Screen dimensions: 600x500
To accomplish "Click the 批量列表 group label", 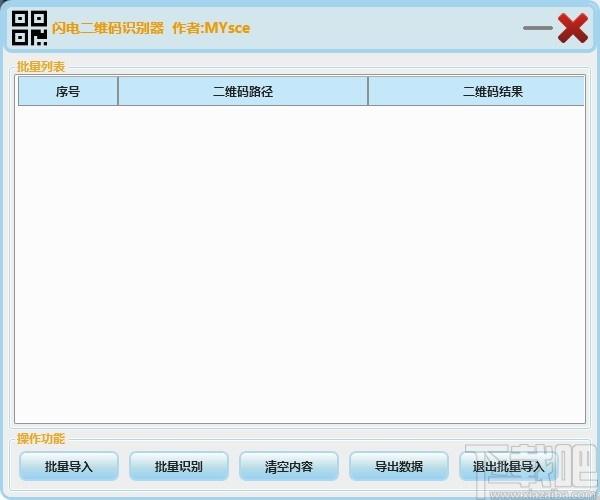I will 41,67.
